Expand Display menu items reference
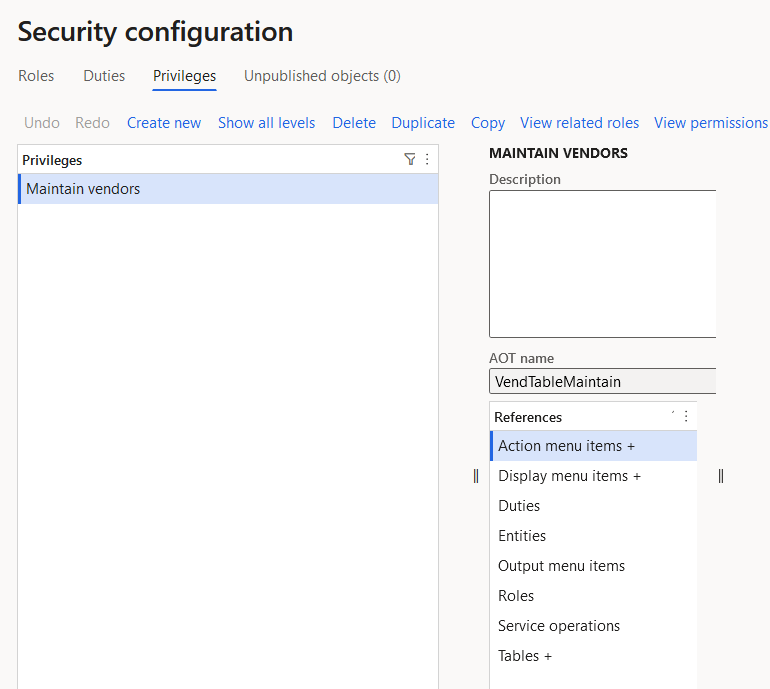This screenshot has width=770, height=689. tap(593, 476)
